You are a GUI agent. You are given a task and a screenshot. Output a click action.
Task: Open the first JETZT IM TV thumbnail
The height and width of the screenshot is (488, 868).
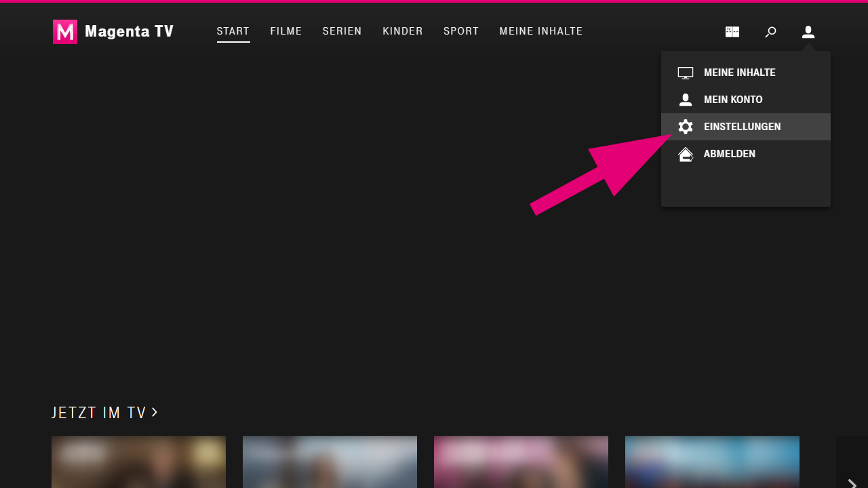point(138,462)
